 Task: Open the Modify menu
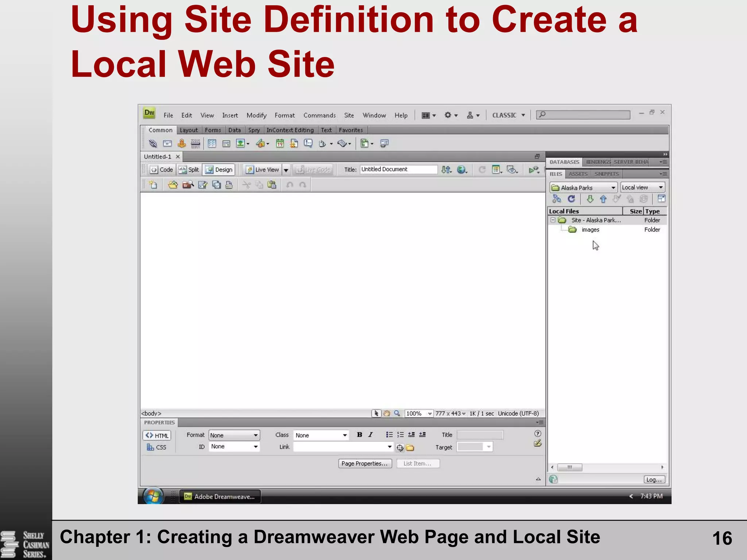(x=256, y=116)
